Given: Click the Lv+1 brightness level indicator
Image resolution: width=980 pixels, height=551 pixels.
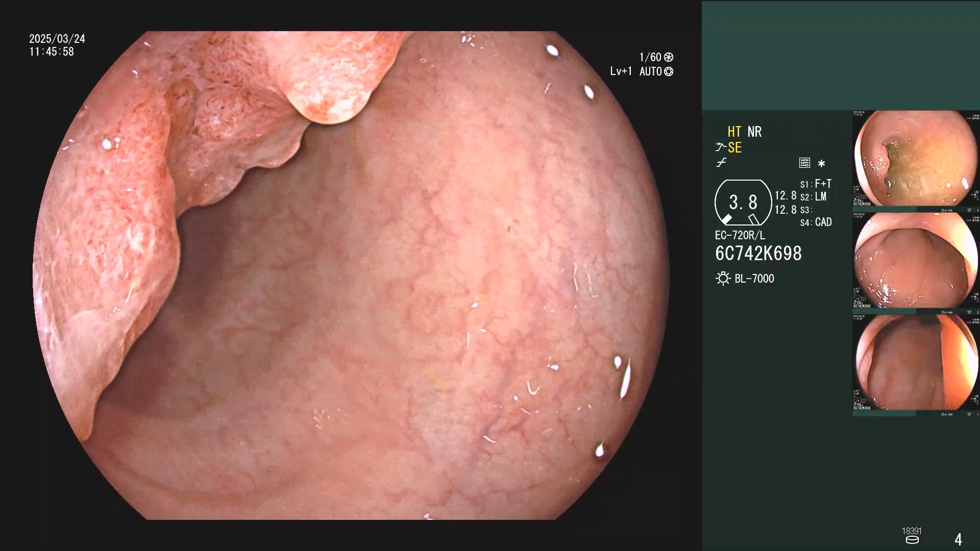Looking at the screenshot, I should [621, 71].
